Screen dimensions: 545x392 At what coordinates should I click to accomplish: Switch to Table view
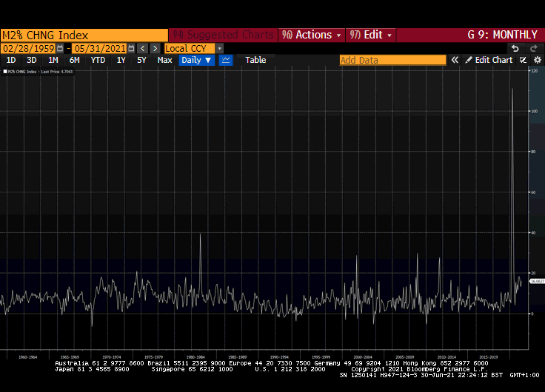[x=255, y=60]
